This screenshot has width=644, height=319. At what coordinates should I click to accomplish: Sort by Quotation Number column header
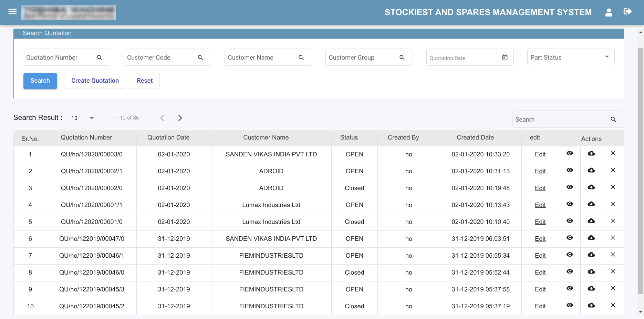(x=86, y=137)
